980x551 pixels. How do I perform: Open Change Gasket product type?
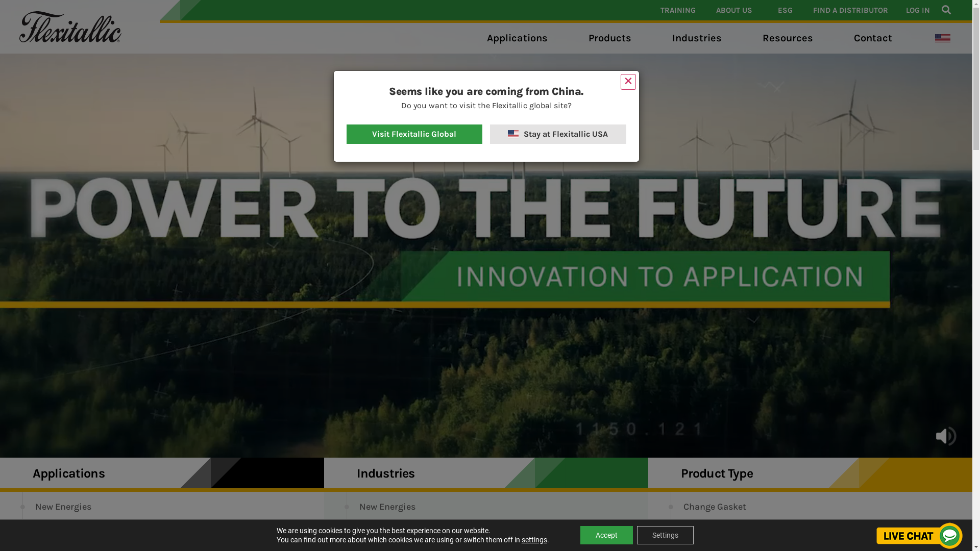coord(715,507)
